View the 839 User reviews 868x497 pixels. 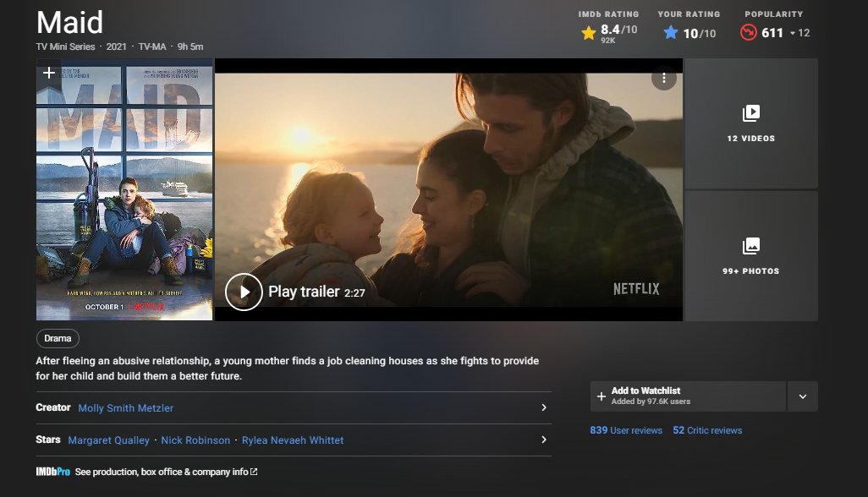tap(626, 430)
